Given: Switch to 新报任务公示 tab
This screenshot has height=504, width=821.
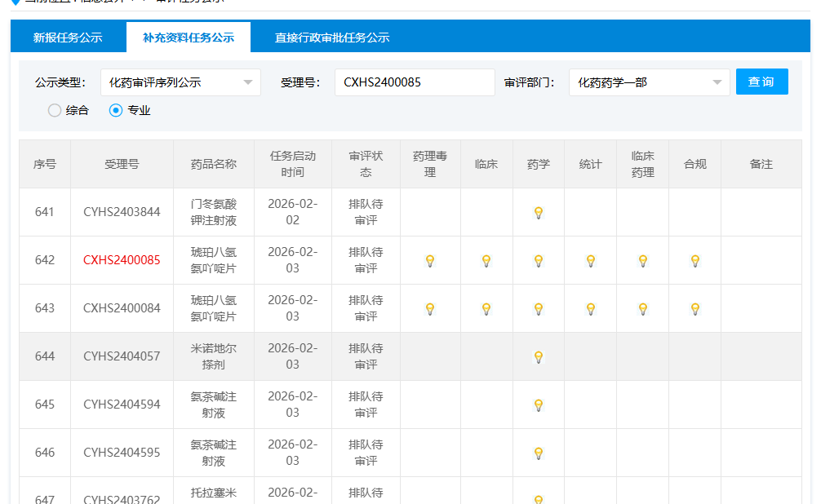Looking at the screenshot, I should click(x=68, y=38).
